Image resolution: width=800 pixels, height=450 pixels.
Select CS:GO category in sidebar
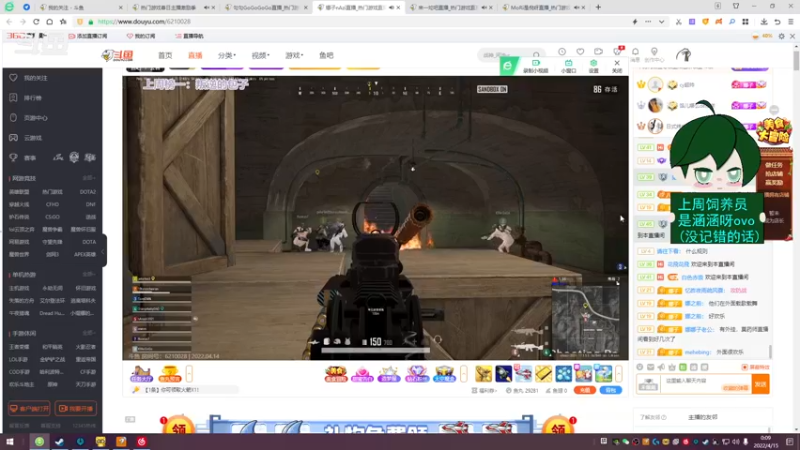52,217
